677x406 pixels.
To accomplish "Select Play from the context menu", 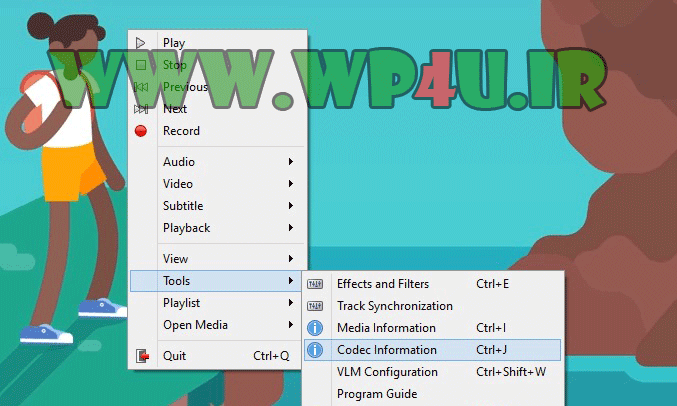I will point(217,43).
